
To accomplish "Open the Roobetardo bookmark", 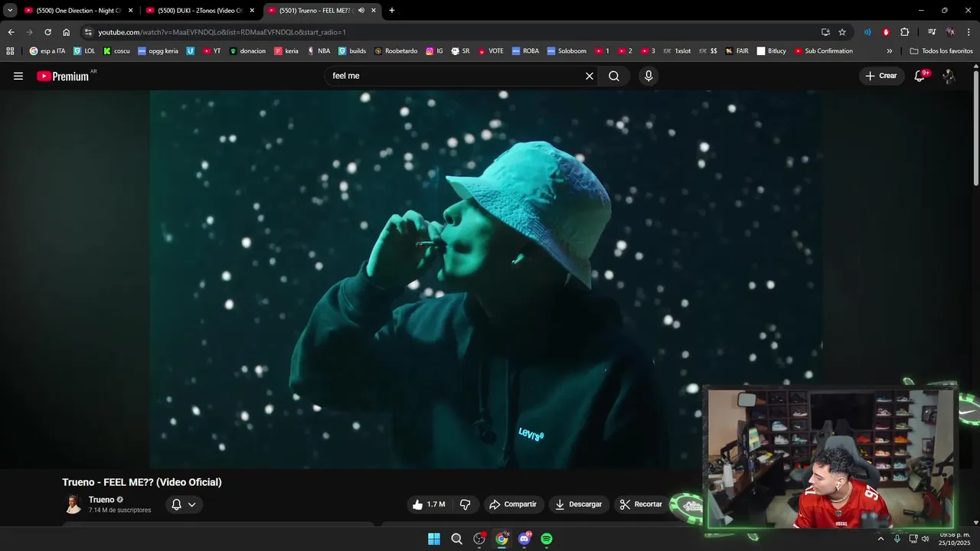I will (396, 51).
